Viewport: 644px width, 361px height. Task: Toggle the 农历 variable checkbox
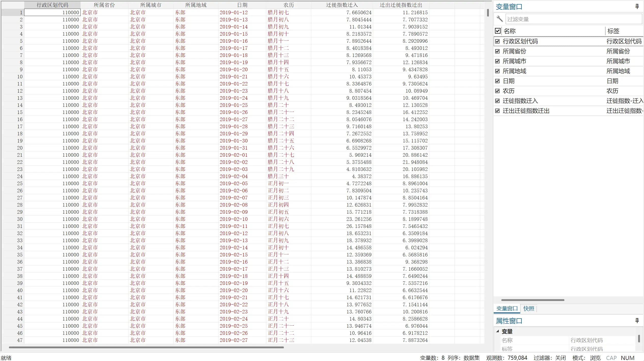coord(497,91)
